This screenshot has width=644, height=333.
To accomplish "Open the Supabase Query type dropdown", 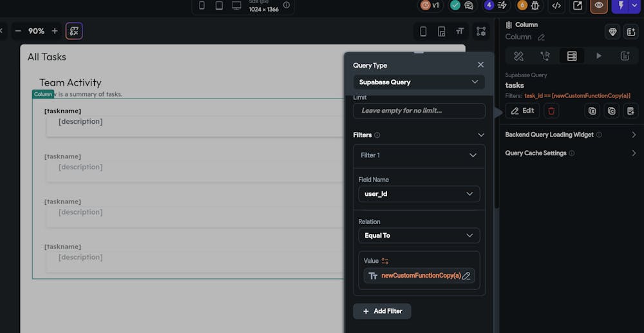I will pyautogui.click(x=419, y=82).
